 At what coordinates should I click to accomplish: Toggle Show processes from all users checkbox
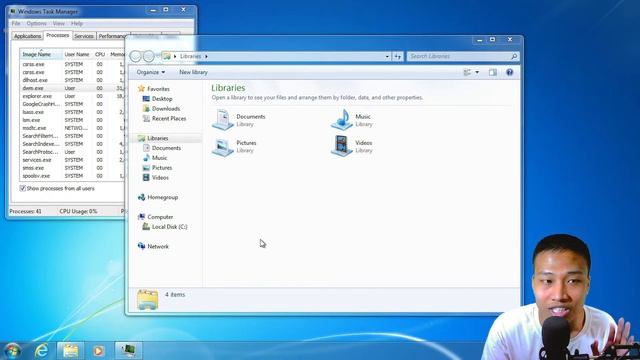point(22,189)
